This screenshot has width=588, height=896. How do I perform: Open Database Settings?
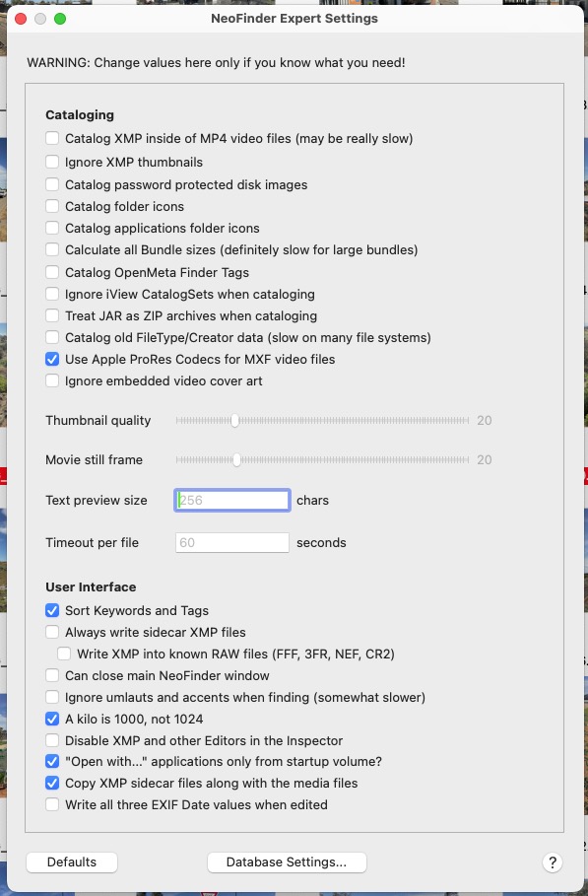[286, 862]
